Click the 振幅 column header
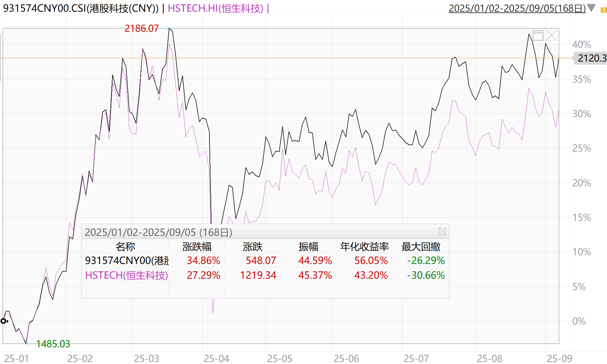This screenshot has height=364, width=607. (308, 247)
